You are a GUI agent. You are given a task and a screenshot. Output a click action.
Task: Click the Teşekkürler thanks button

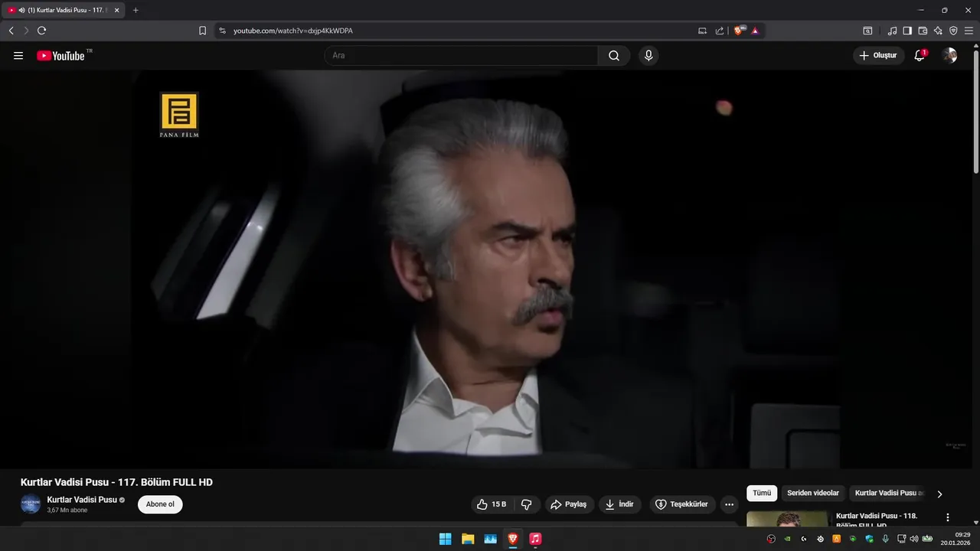pos(682,504)
